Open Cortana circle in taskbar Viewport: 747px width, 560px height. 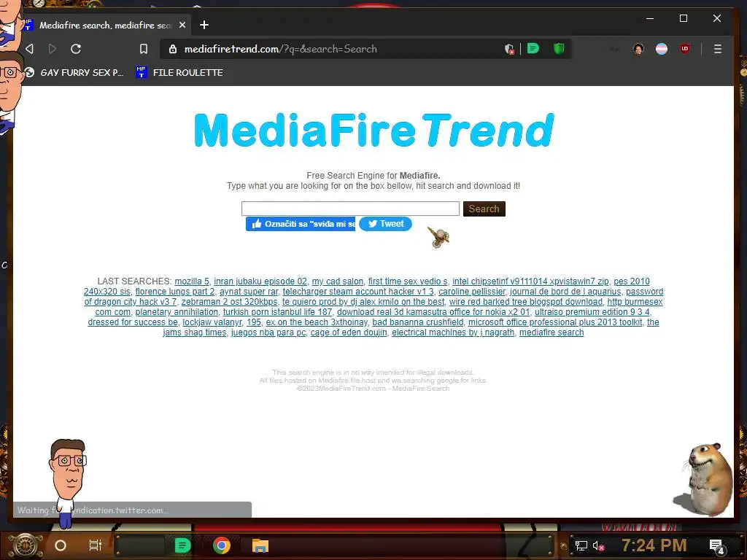point(61,545)
